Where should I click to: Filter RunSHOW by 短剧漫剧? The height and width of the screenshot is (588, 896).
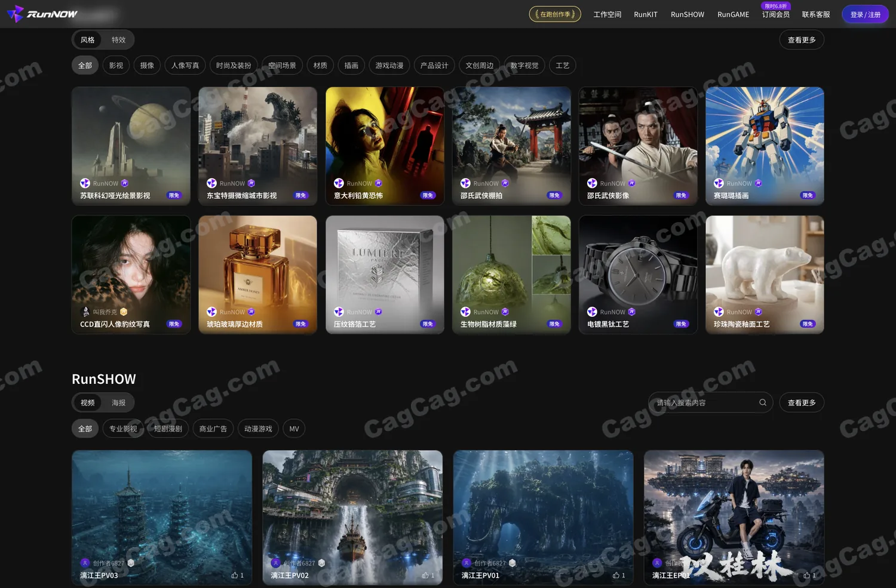coord(168,429)
